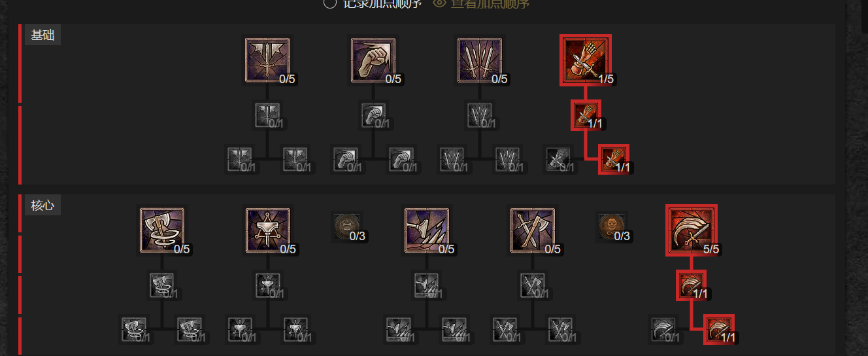Click first 1/1 upgrade under gauntlet skill
The image size is (868, 356).
(586, 115)
